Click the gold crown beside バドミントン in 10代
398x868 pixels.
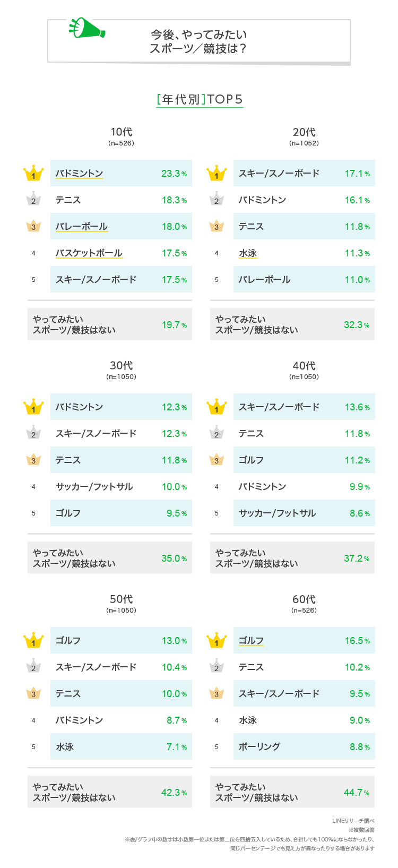(33, 174)
